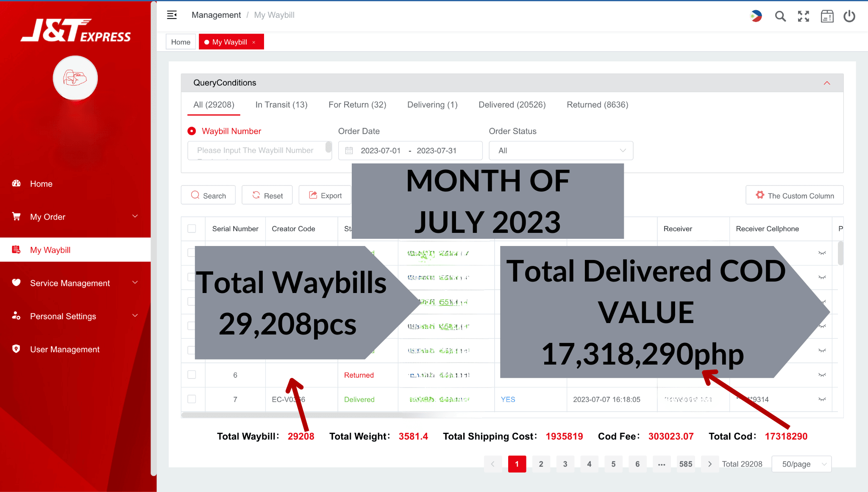Open the Order Date range picker

coord(410,150)
